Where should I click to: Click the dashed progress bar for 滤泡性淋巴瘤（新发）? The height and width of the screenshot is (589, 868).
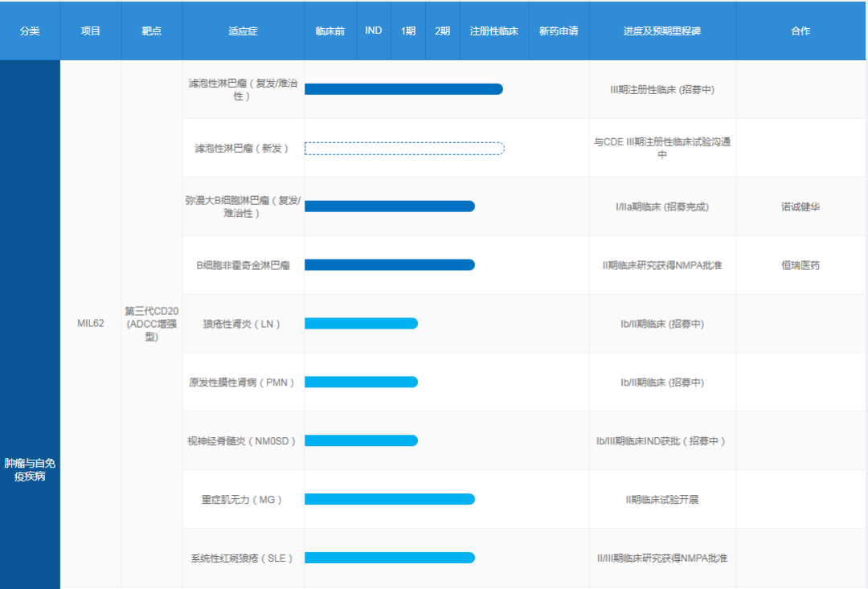(x=404, y=149)
